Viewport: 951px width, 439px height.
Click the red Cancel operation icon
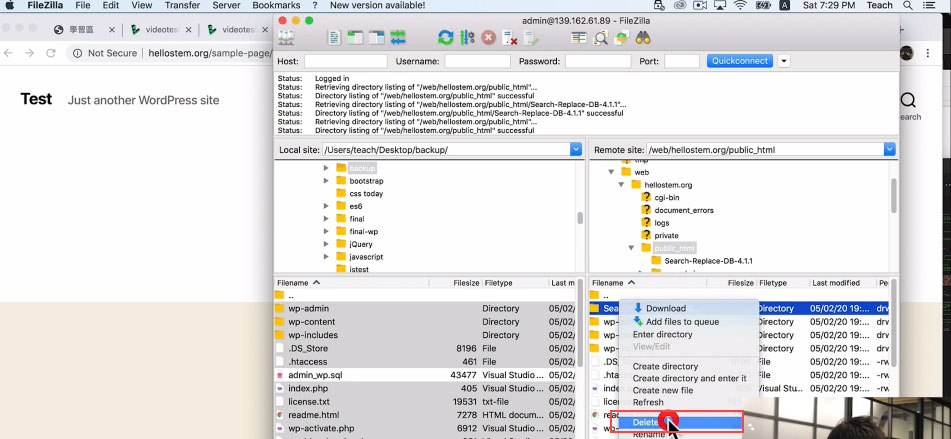pyautogui.click(x=488, y=38)
